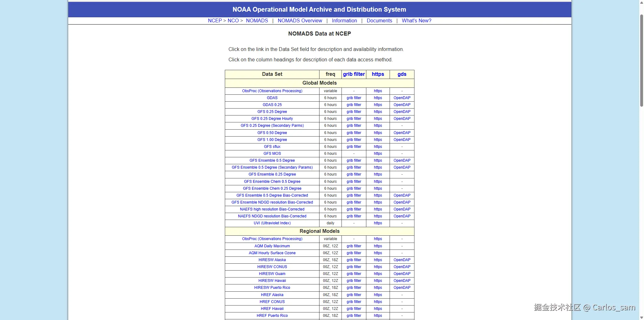Click the grib filter column heading
This screenshot has height=320, width=644.
tap(354, 74)
